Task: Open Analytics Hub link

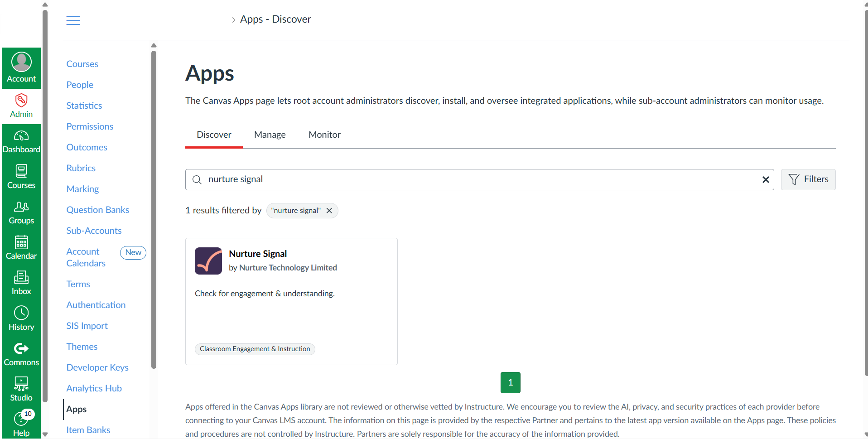Action: click(x=94, y=388)
